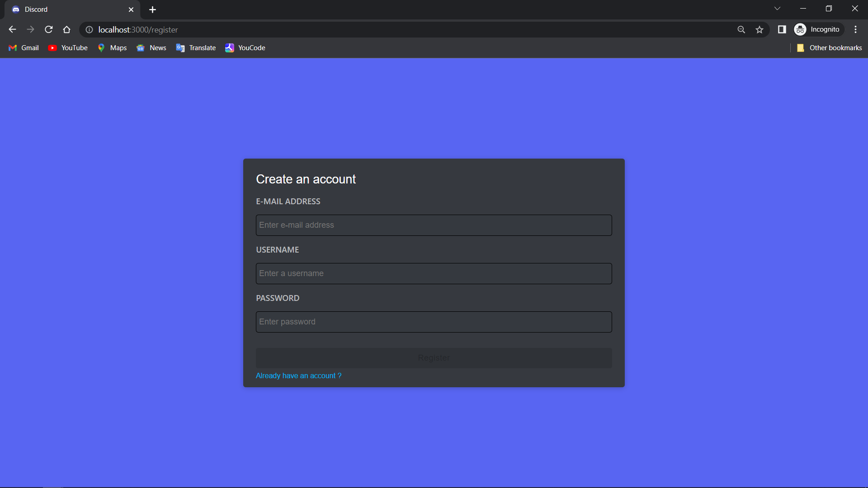Screen dimensions: 868x488
Task: Go to the browser home page
Action: tap(67, 29)
